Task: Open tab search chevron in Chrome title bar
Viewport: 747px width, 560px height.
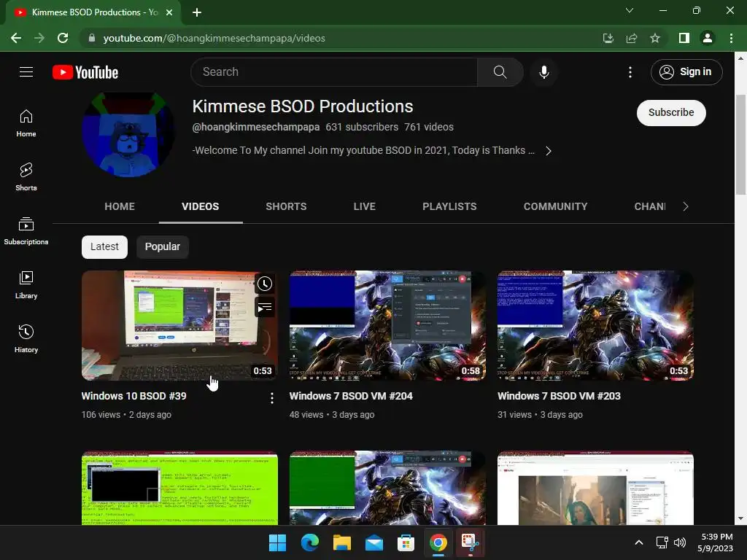Action: pyautogui.click(x=630, y=10)
